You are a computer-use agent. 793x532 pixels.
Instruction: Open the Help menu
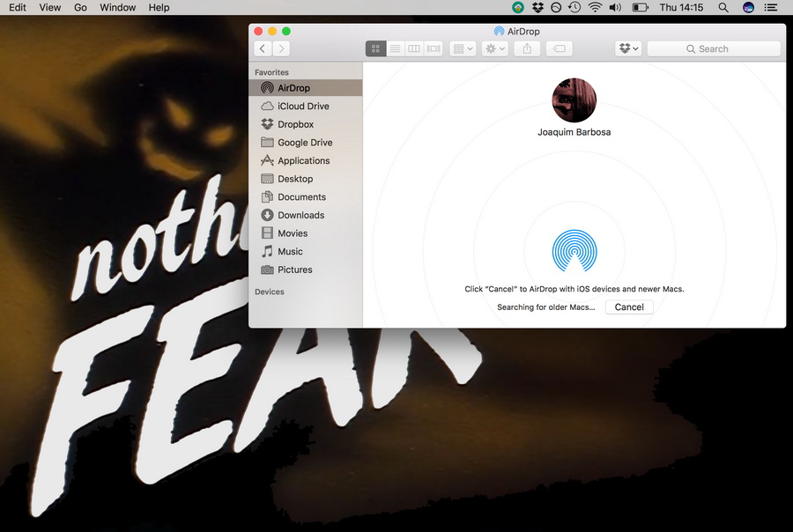point(159,8)
